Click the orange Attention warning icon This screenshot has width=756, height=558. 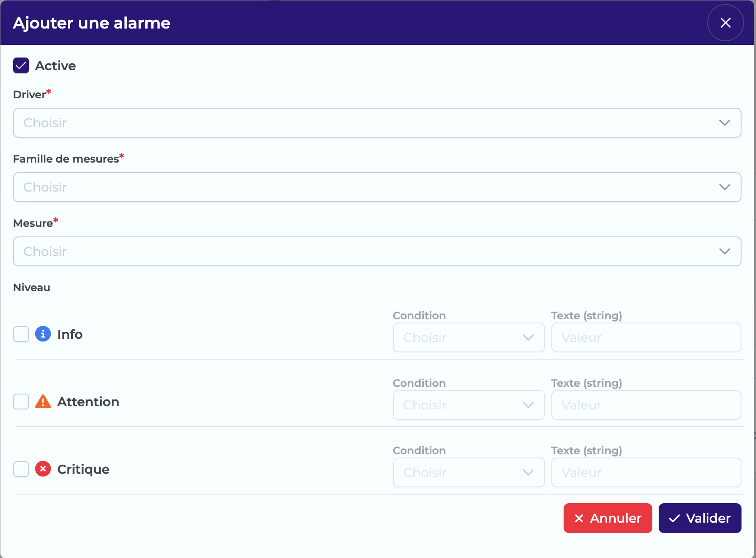pos(43,401)
